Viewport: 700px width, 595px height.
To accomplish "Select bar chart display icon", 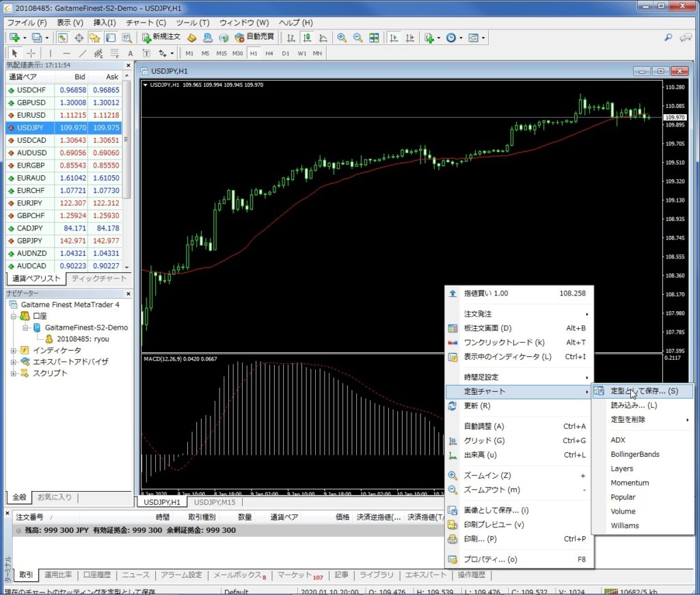I will point(291,38).
